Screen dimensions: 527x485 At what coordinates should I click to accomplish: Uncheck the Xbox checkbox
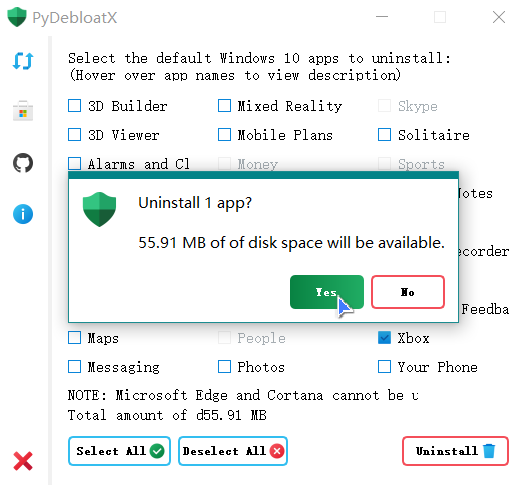click(384, 337)
